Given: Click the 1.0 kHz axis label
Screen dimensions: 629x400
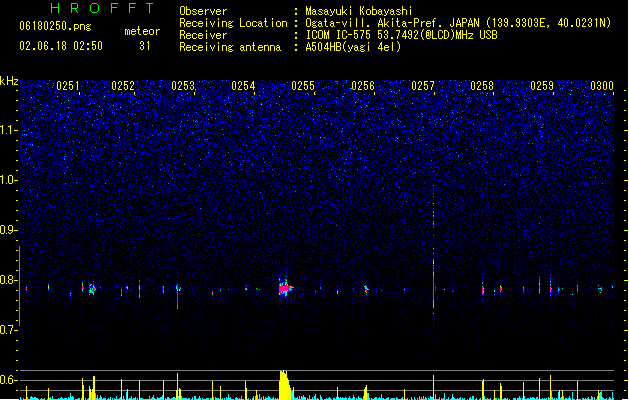Looking at the screenshot, I should coord(9,180).
